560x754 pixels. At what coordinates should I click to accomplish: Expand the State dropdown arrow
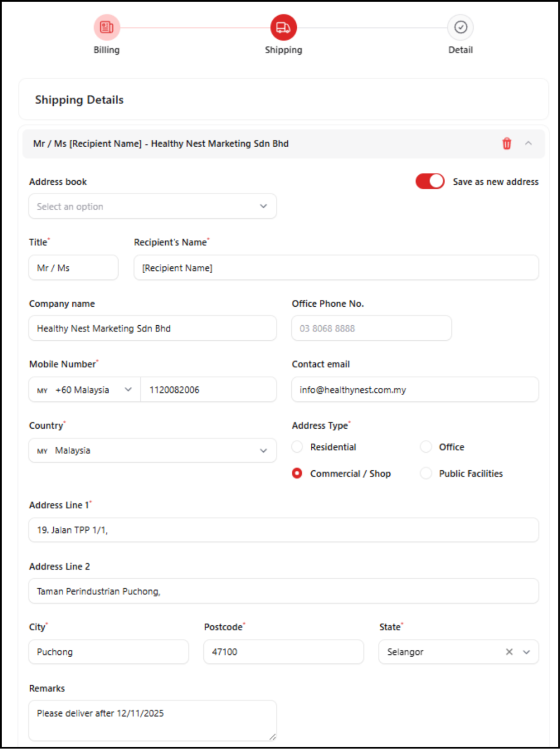[526, 652]
